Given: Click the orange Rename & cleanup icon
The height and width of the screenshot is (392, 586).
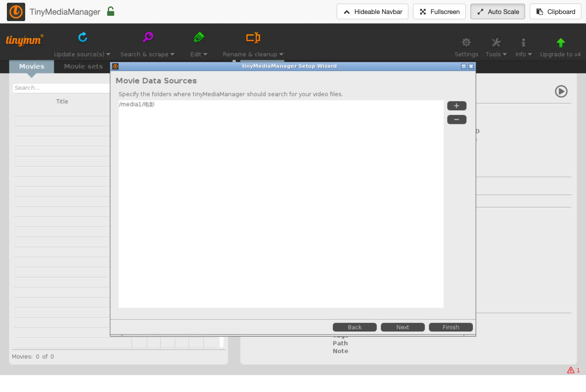Looking at the screenshot, I should (253, 38).
